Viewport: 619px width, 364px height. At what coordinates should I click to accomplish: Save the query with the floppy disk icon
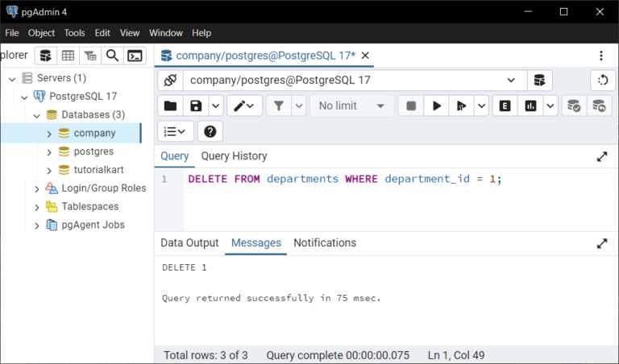point(196,105)
